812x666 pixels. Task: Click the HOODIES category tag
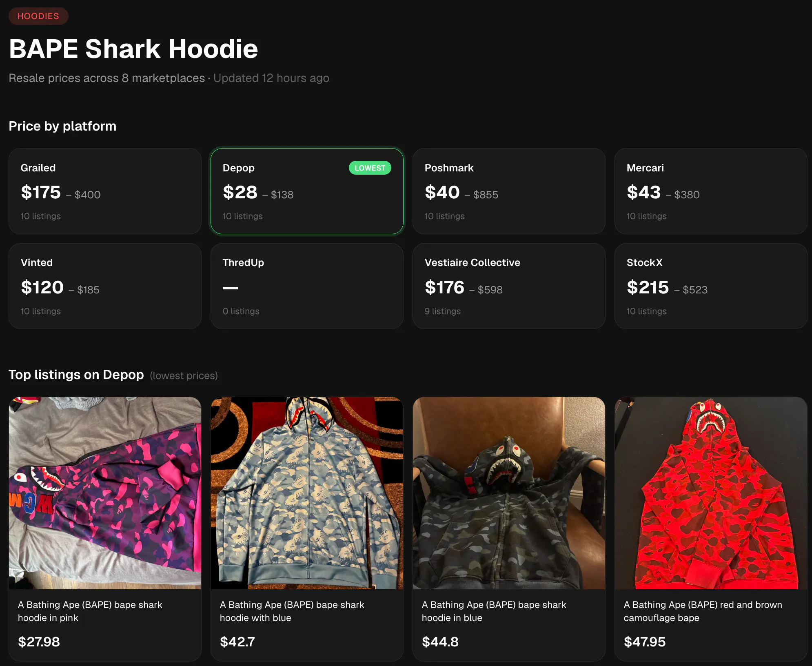(38, 16)
